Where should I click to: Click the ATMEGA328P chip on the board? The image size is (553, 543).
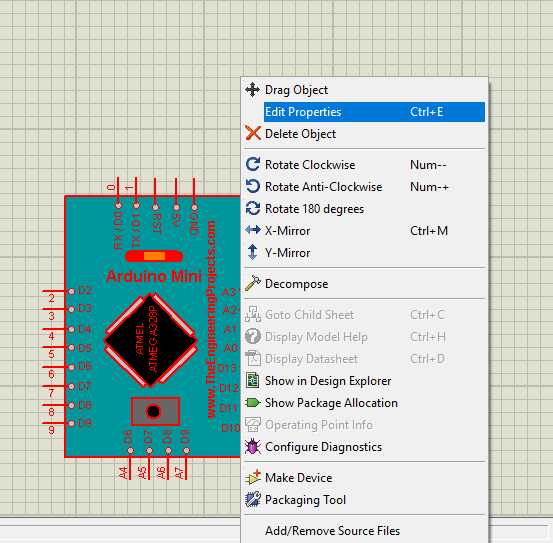click(x=151, y=340)
